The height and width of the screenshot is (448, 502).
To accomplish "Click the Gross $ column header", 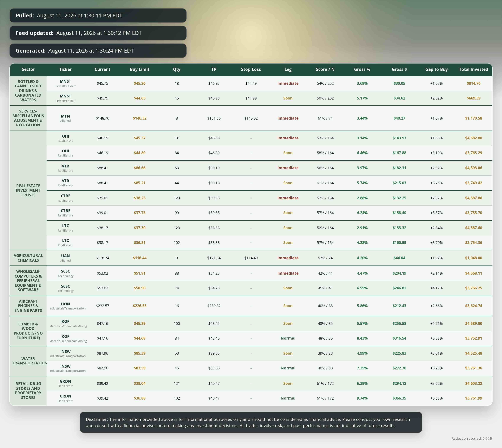I will [399, 69].
